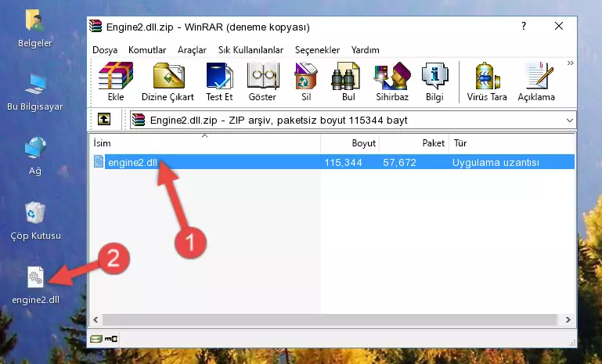Open the Dosya menu

105,50
